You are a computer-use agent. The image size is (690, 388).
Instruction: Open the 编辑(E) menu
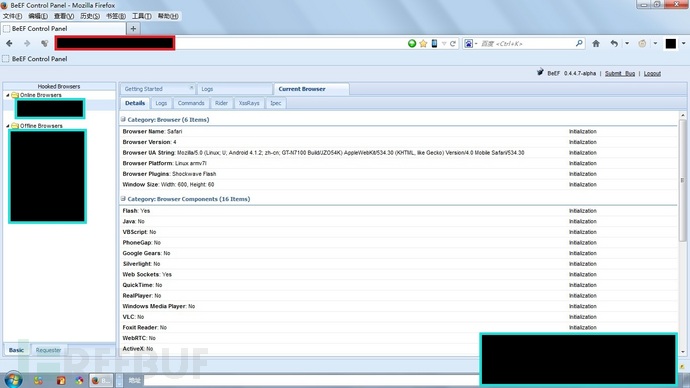(38, 16)
